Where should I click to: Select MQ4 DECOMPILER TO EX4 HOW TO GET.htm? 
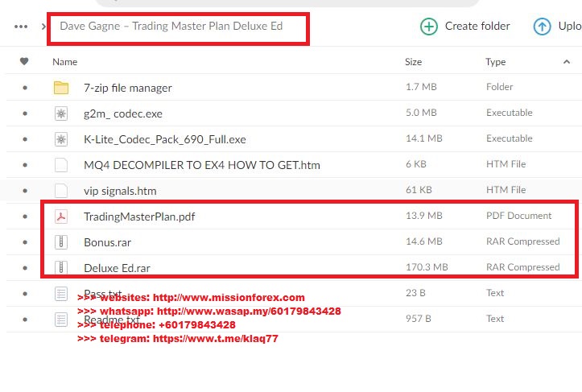coord(202,165)
